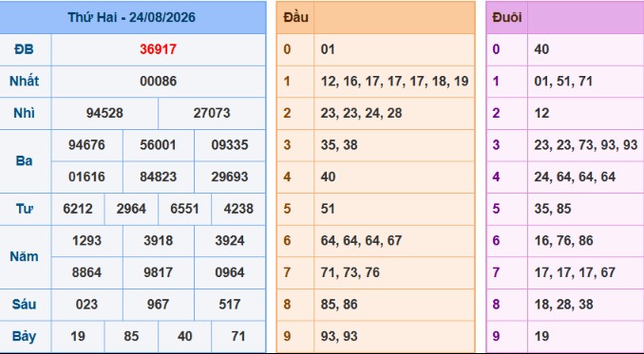Select the Tư prize number 4238
The height and width of the screenshot is (354, 644).
click(x=238, y=209)
